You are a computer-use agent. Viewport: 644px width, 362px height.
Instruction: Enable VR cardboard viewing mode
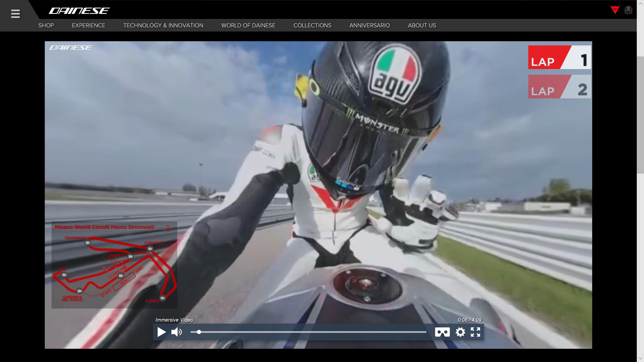point(443,332)
